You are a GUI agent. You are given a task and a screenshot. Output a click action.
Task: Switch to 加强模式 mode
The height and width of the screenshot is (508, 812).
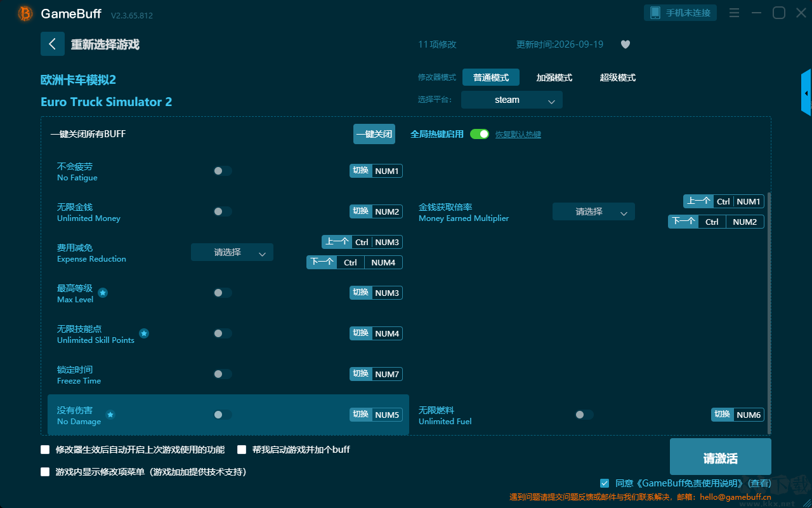554,77
